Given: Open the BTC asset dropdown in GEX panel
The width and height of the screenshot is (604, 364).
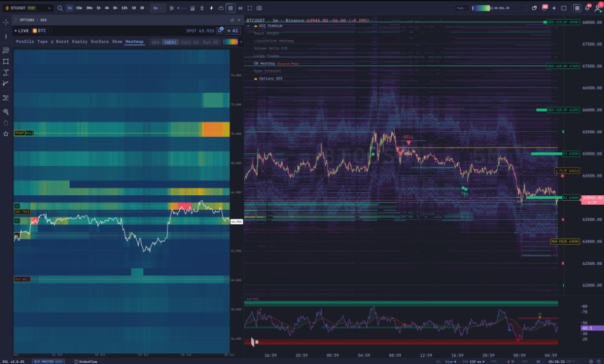Looking at the screenshot, I should point(41,31).
